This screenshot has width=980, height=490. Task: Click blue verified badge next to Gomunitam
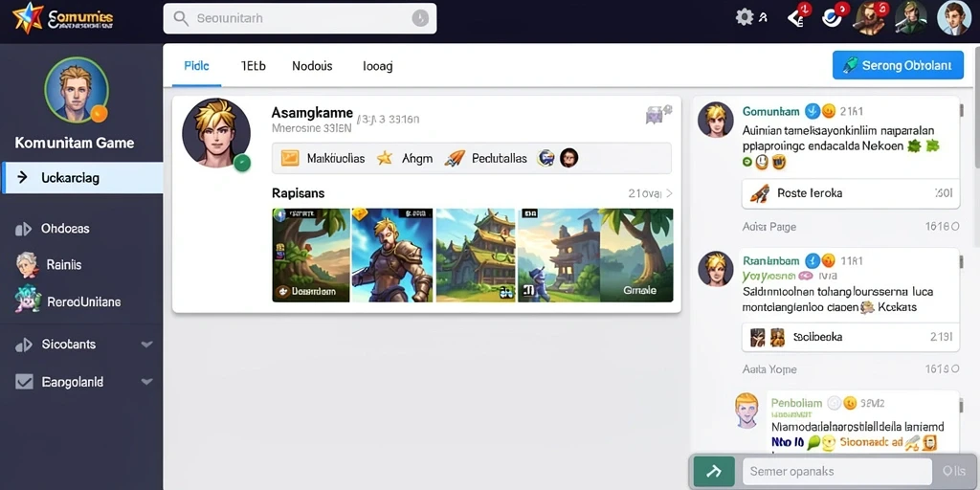(812, 111)
